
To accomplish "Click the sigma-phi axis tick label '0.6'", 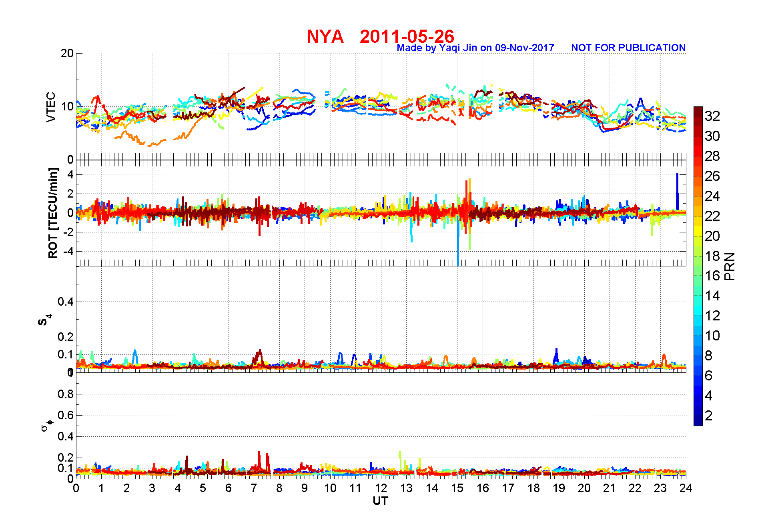I will (66, 415).
